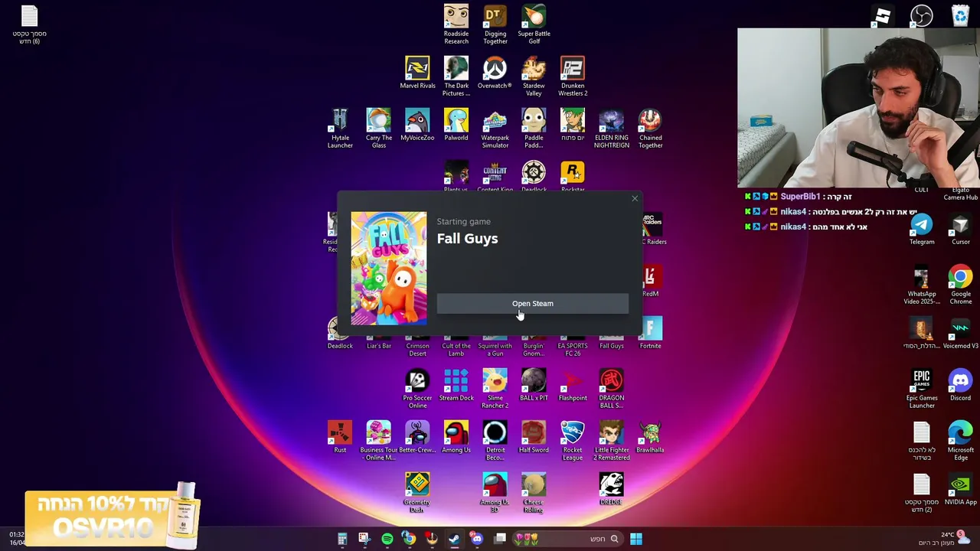The width and height of the screenshot is (980, 551).
Task: Select Little Fighter 2 Remastered icon
Action: point(612,441)
